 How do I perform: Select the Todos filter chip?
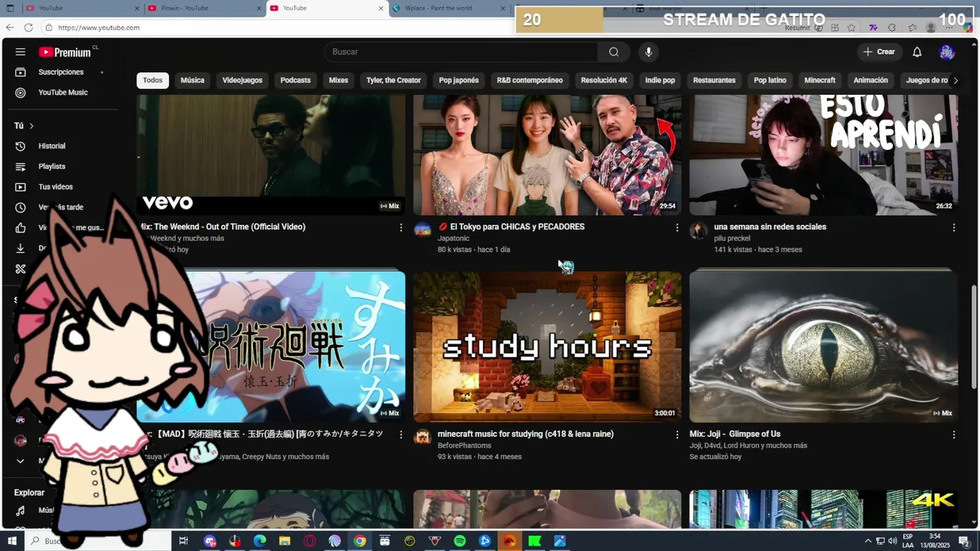(x=152, y=80)
